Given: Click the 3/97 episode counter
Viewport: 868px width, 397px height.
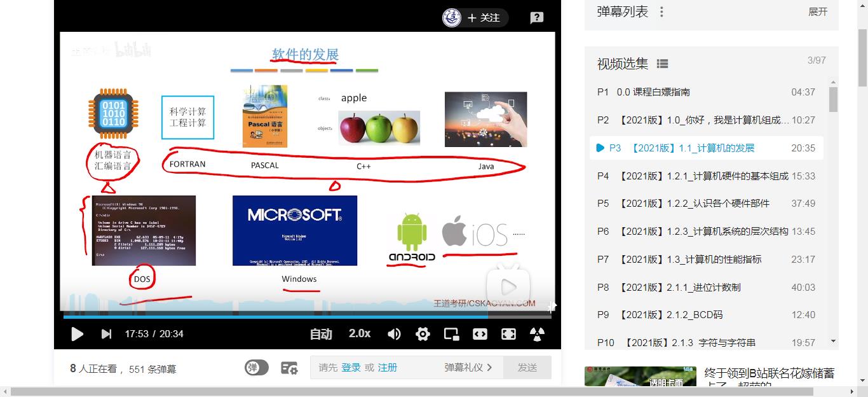Looking at the screenshot, I should (x=817, y=60).
